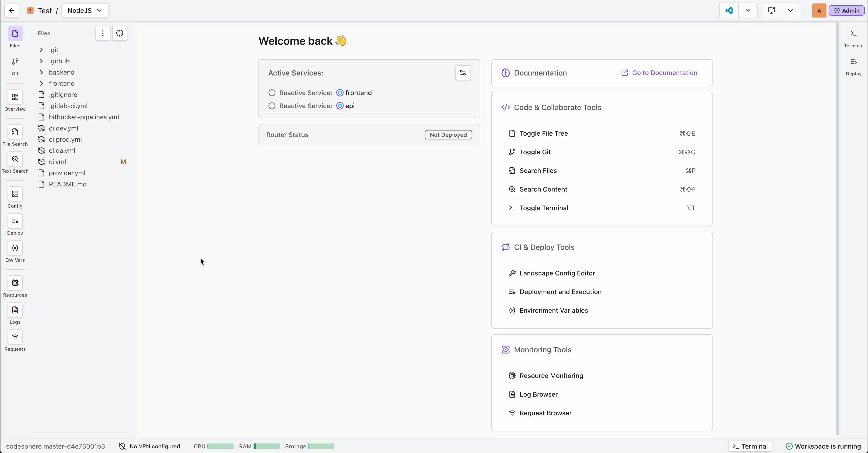
Task: Click the VS Code icon button
Action: click(x=729, y=10)
